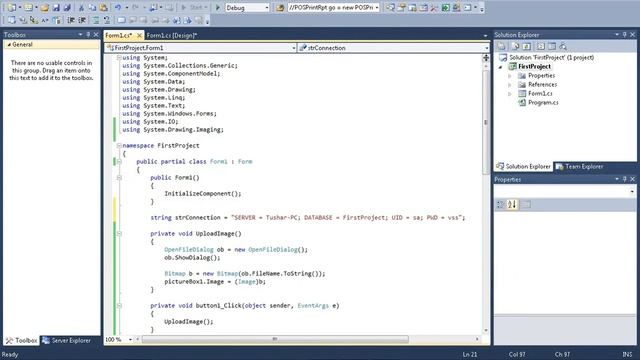Collapse the FirstProject project node

(x=501, y=67)
